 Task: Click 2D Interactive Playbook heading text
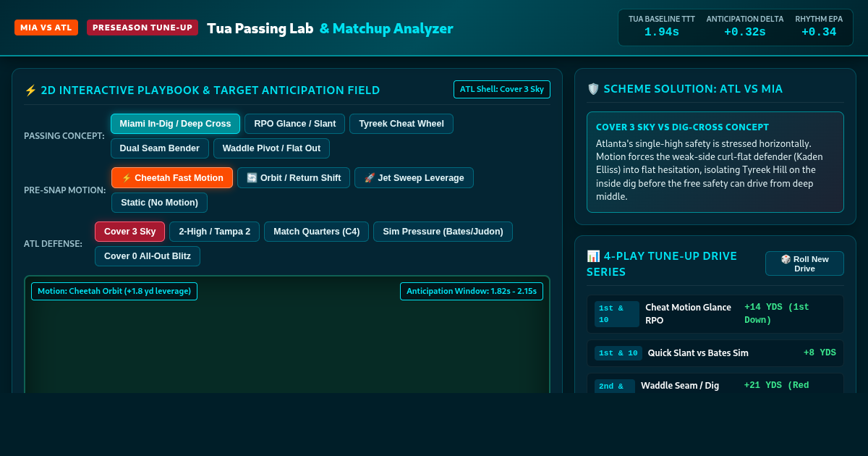(x=210, y=90)
